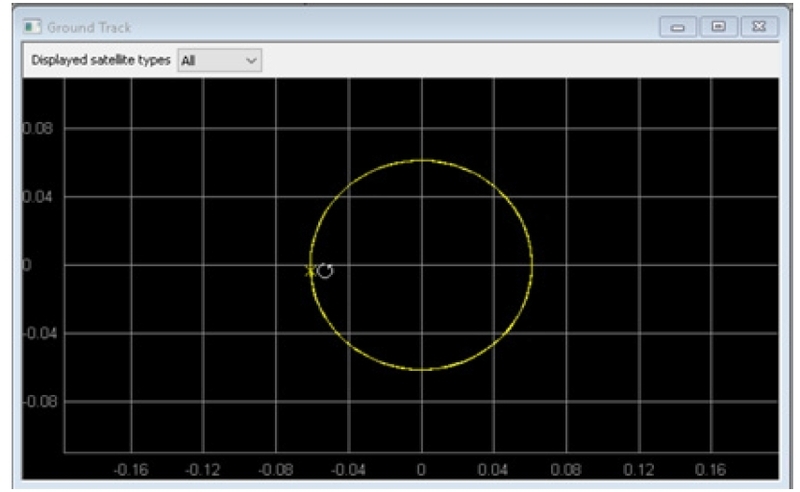
Task: Click the Ground Track window icon
Action: coord(32,27)
